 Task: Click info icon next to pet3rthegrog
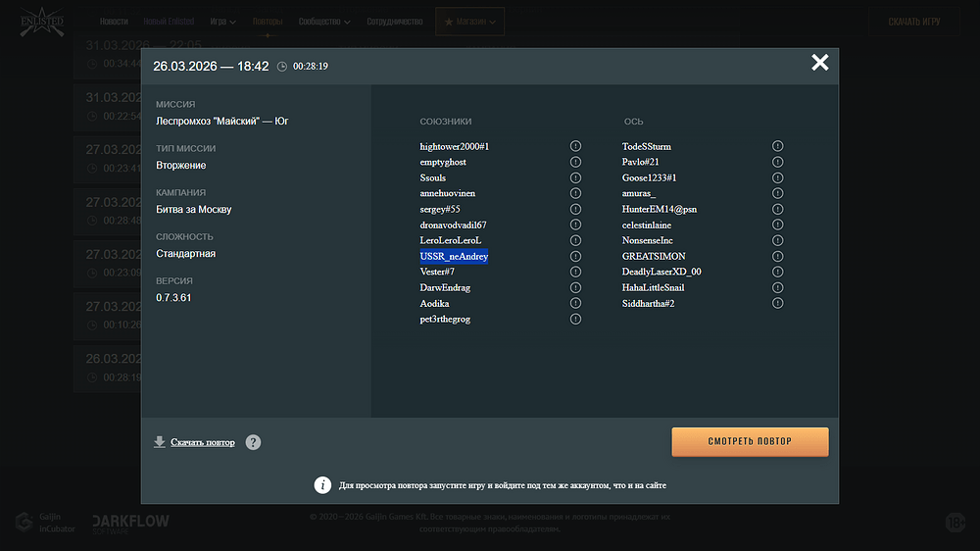575,319
